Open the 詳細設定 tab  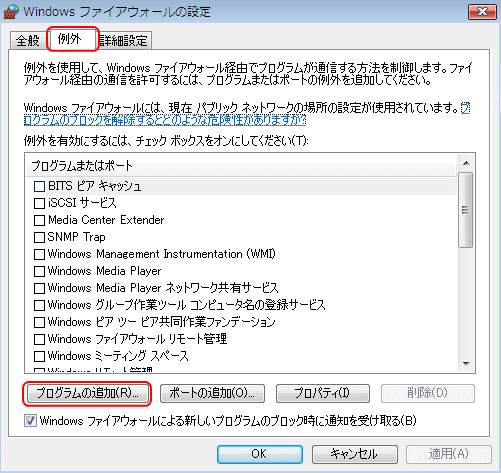123,40
